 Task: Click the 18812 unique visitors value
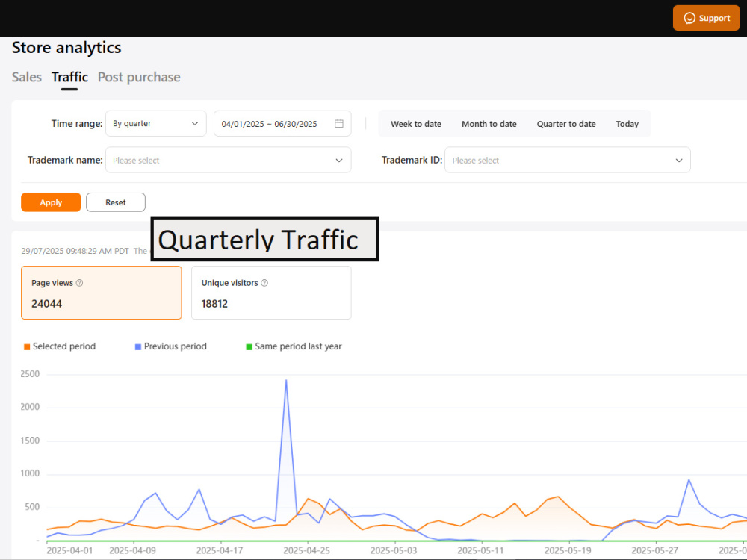point(214,304)
